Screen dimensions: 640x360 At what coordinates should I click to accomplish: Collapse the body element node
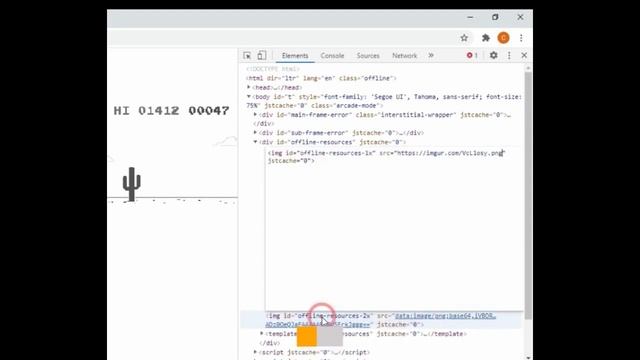249,97
